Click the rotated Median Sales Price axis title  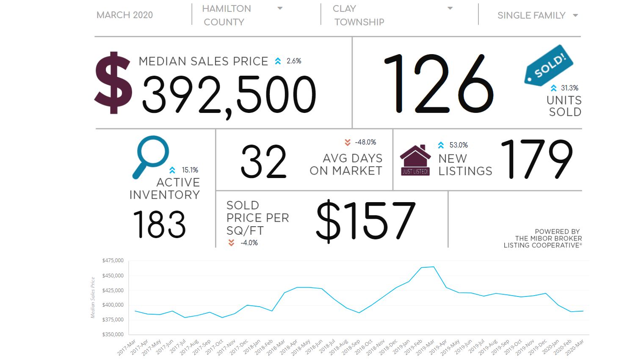point(93,297)
